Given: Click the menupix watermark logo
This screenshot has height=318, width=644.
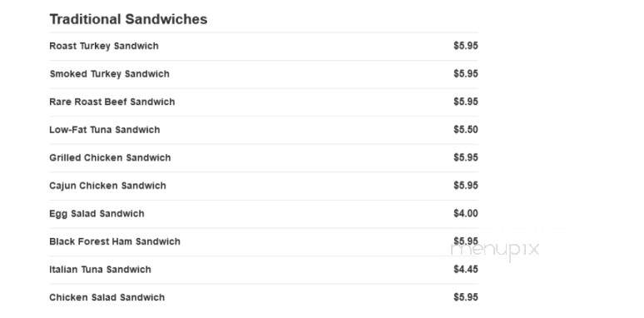Looking at the screenshot, I should [x=495, y=250].
